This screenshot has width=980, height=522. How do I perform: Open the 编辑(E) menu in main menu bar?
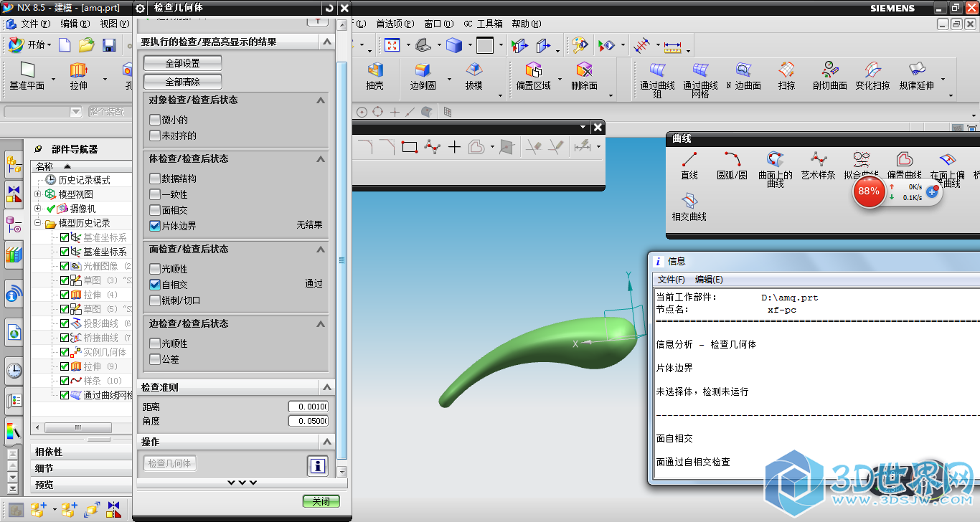[x=75, y=24]
